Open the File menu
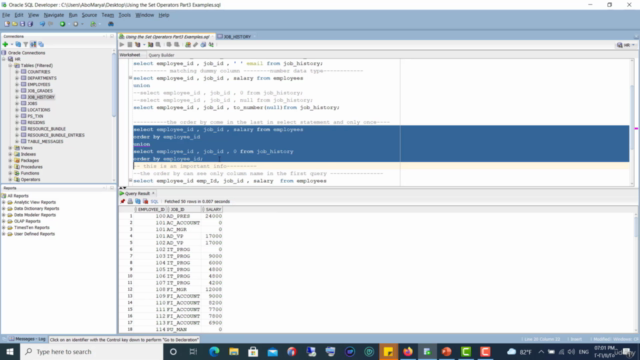The height and width of the screenshot is (360, 640). (6, 15)
